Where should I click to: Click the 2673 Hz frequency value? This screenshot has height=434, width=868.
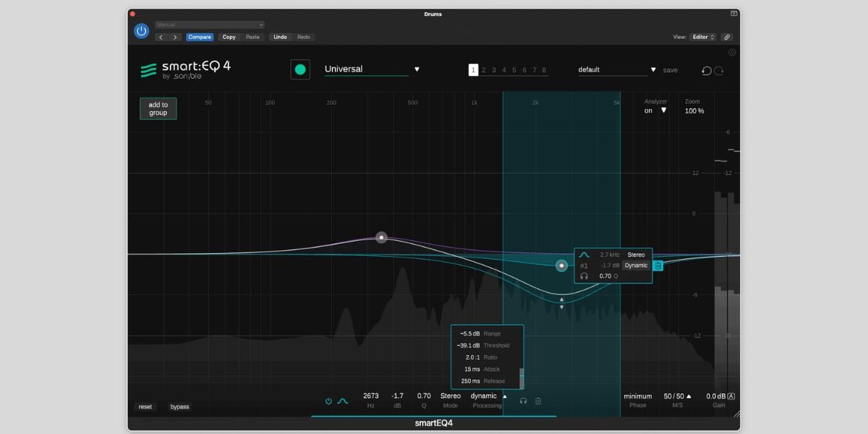[x=371, y=396]
